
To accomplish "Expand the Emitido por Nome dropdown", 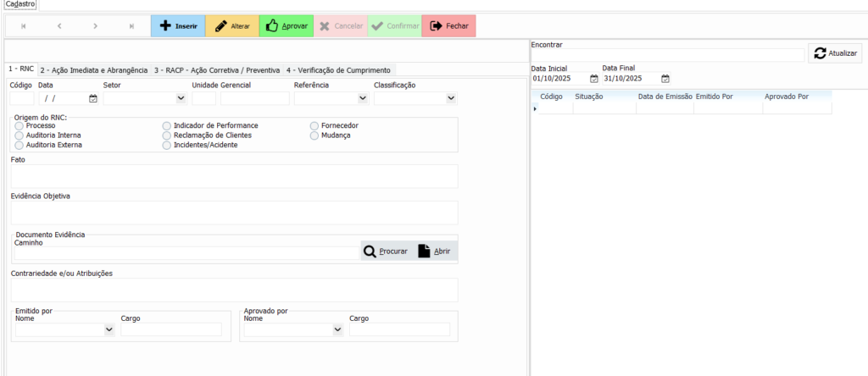I will (108, 329).
